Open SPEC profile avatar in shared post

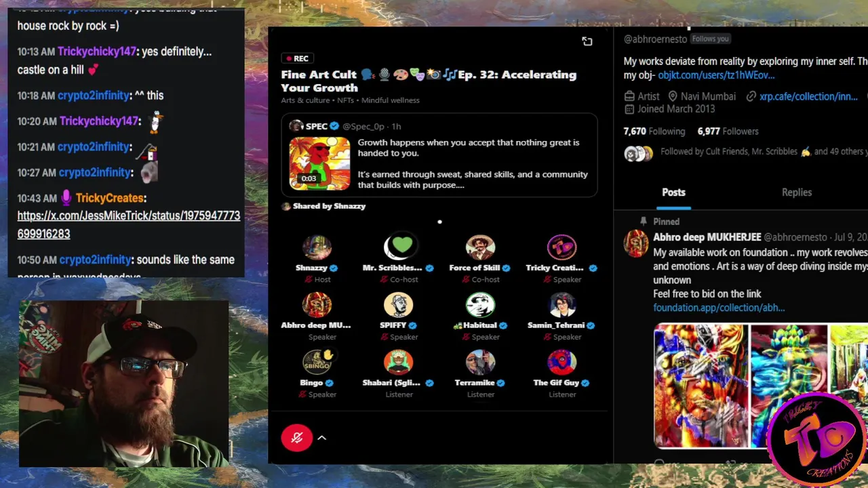tap(296, 126)
